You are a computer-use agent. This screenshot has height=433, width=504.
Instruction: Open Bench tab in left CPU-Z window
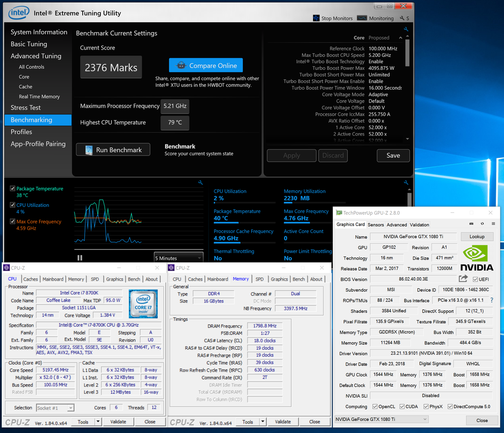coord(134,279)
